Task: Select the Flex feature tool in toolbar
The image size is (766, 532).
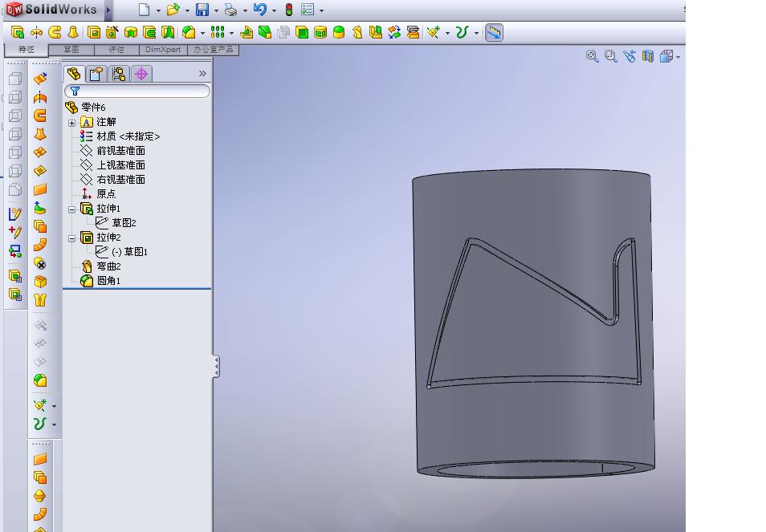Action: [x=357, y=33]
